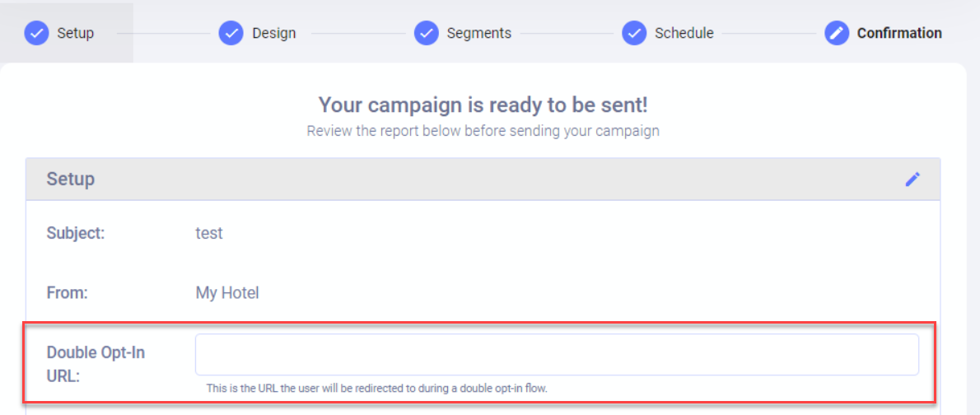The image size is (980, 415).
Task: Edit the Setup section via pencil icon
Action: point(912,180)
